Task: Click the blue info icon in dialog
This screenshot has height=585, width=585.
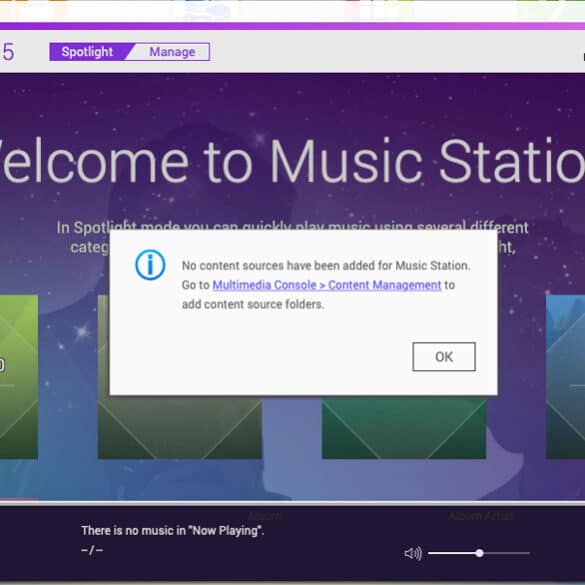Action: coord(150,265)
